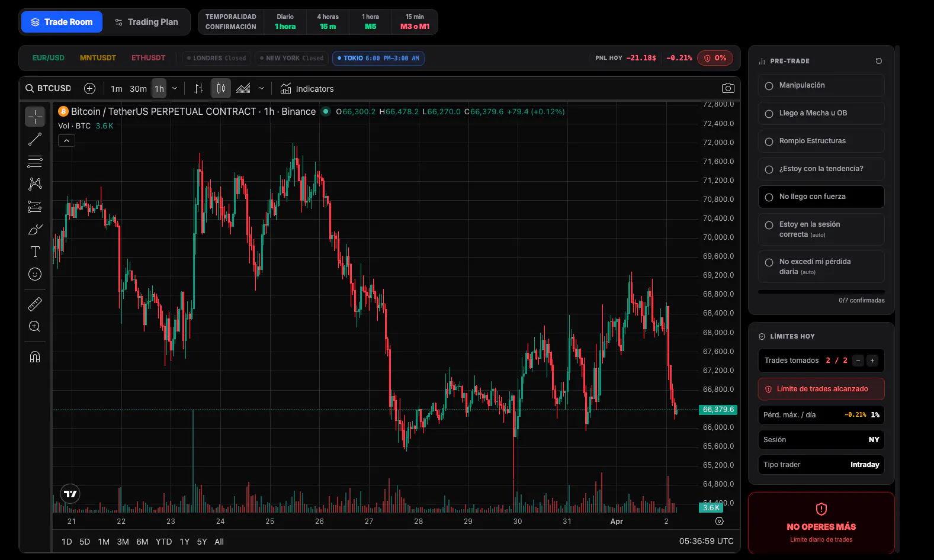Click the 05:36:59 UTC clock
Viewport: 934px width, 560px height.
[x=706, y=542]
